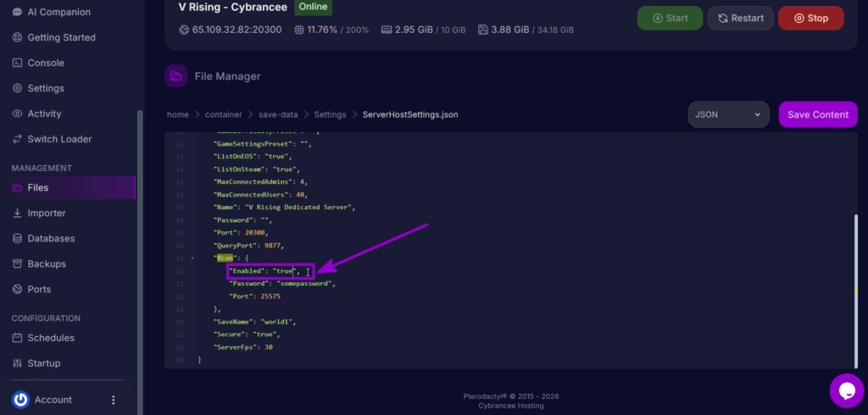Click the AI Companion chat icon
The width and height of the screenshot is (868, 415).
click(x=17, y=12)
